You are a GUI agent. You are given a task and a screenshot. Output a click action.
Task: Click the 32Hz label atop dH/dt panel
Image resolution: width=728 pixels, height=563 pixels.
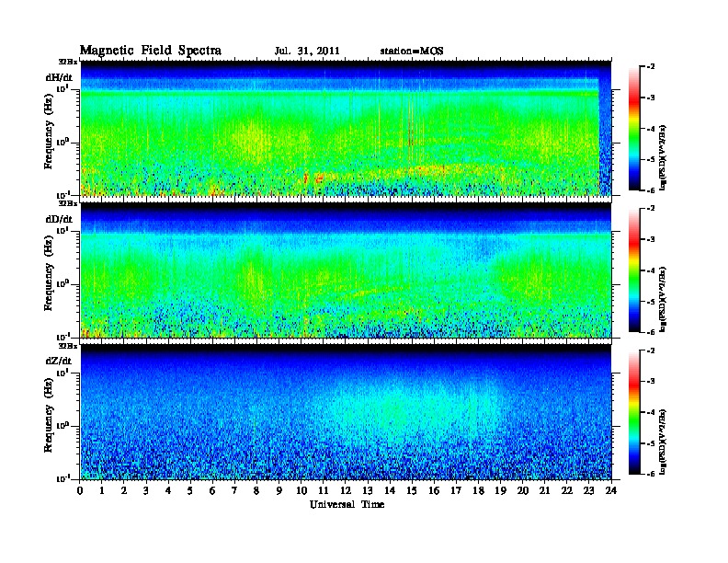[x=68, y=62]
